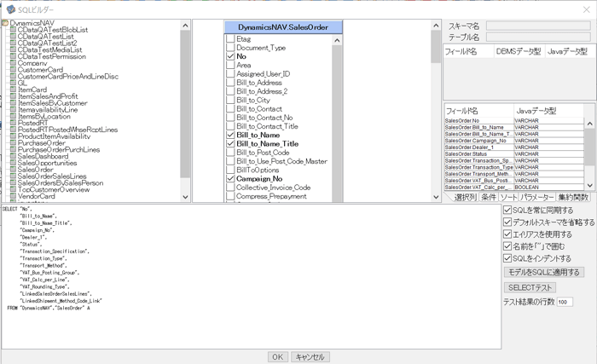Check the Etag field checkbox
This screenshot has height=364, width=597.
(230, 39)
